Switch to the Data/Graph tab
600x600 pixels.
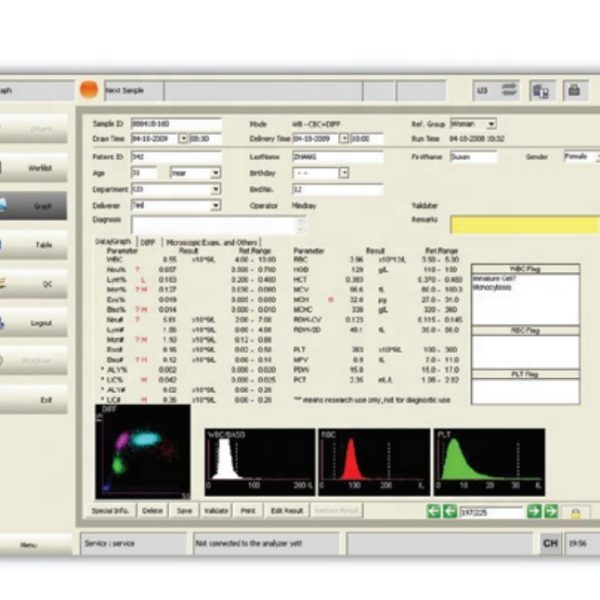pyautogui.click(x=113, y=242)
